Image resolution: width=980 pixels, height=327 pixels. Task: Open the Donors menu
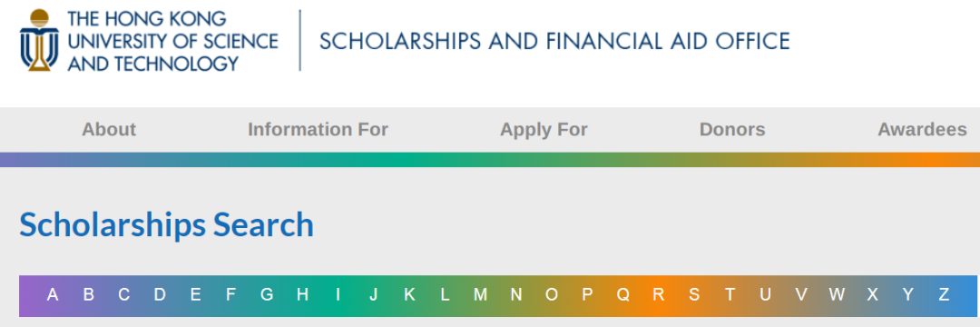coord(732,129)
